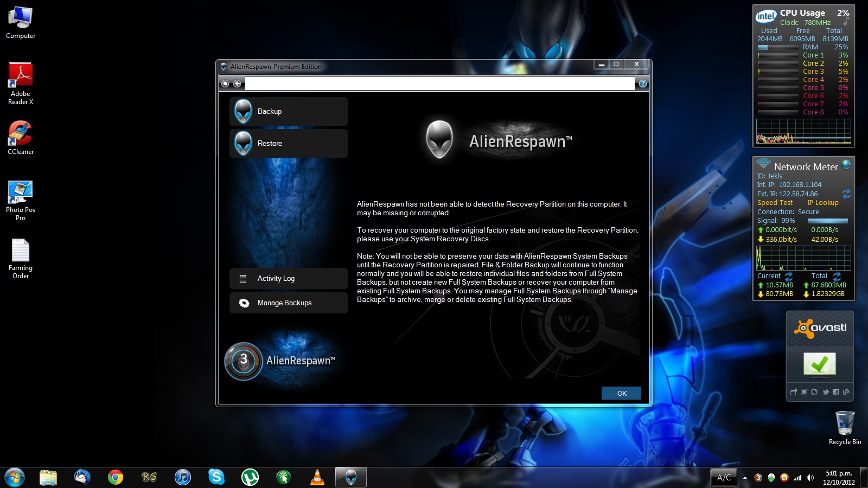The height and width of the screenshot is (488, 868).
Task: Click the avast orange tray icon
Action: click(784, 478)
